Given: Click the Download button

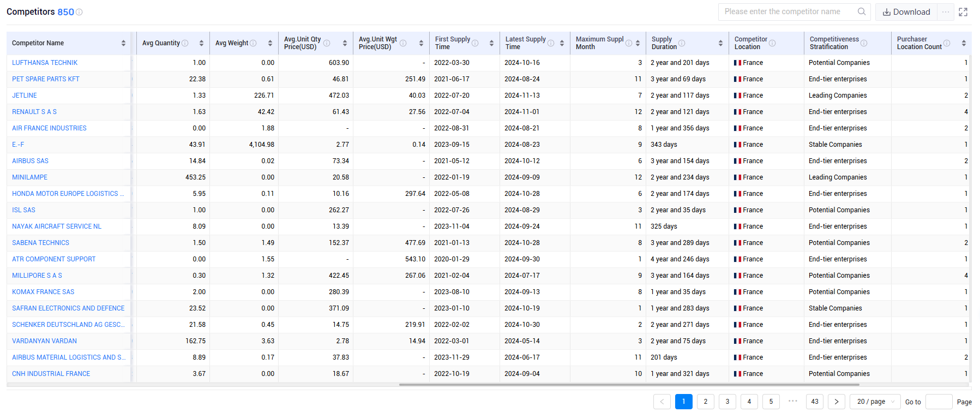Looking at the screenshot, I should [x=906, y=12].
